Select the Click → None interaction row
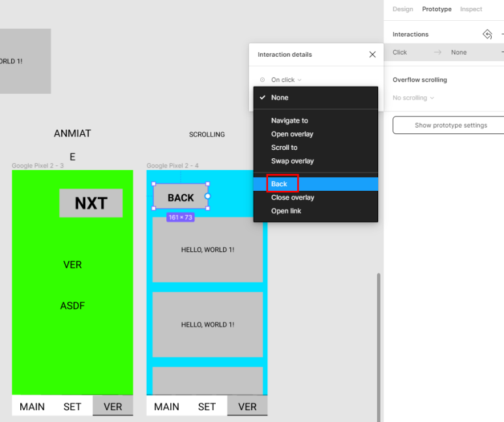 pyautogui.click(x=444, y=52)
